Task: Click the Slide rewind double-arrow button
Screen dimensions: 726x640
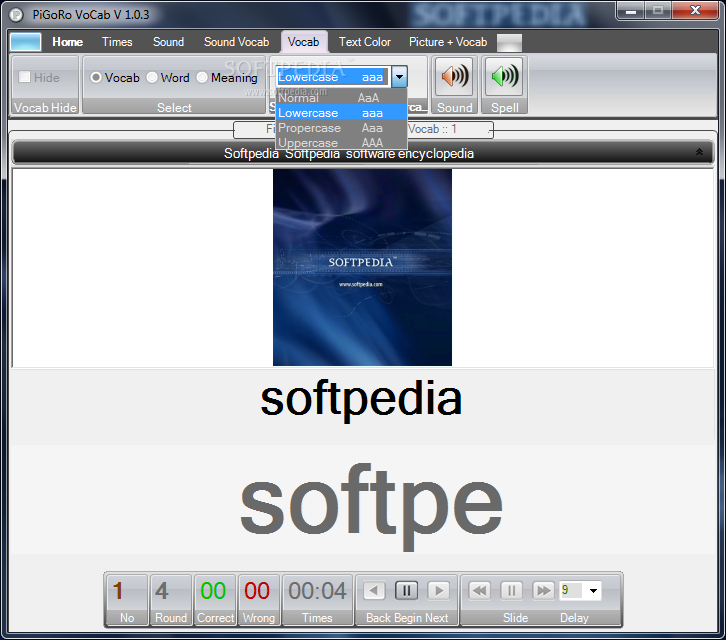Action: (480, 590)
